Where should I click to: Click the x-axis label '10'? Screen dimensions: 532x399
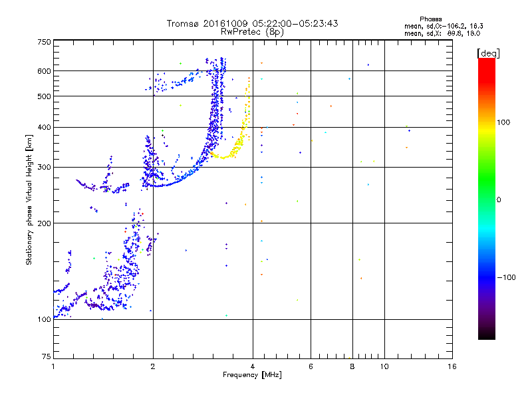click(x=384, y=366)
